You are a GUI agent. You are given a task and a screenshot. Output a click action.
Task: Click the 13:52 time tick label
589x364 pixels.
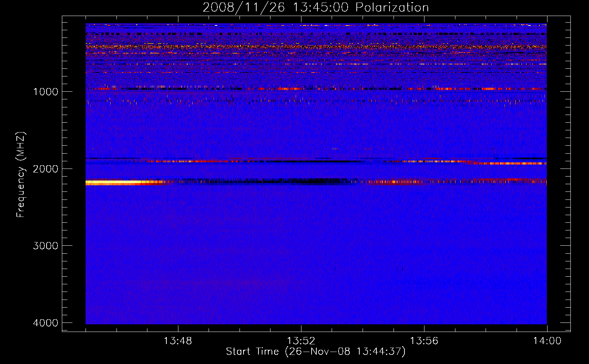click(x=301, y=341)
